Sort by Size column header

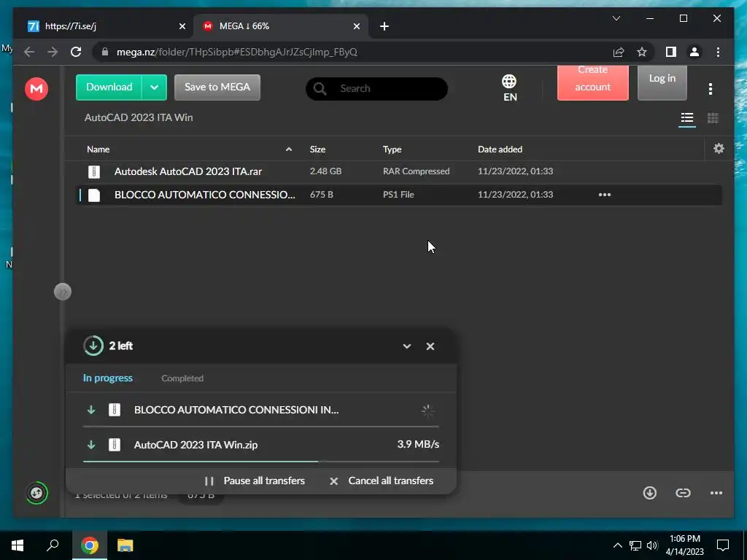click(x=317, y=149)
